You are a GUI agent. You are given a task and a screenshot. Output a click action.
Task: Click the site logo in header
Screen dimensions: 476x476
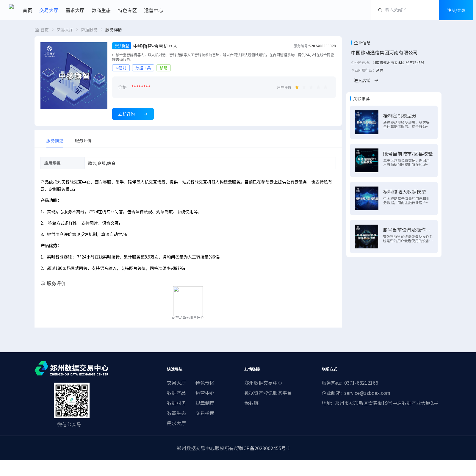click(11, 7)
